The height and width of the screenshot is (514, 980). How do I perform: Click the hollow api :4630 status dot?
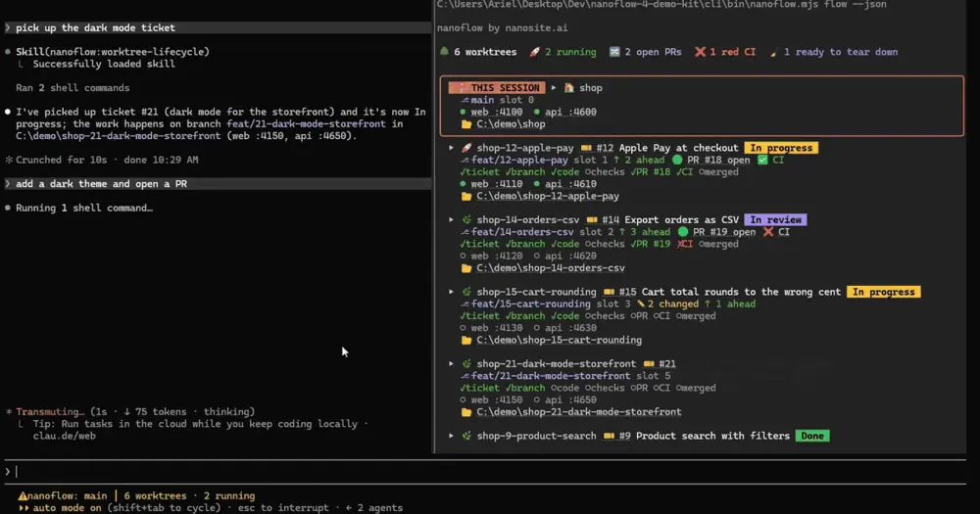point(537,328)
